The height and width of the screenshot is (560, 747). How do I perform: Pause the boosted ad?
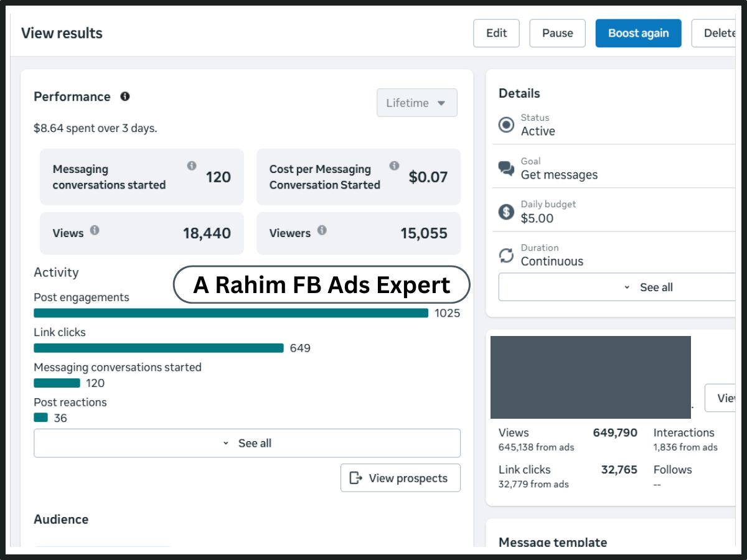[x=558, y=33]
